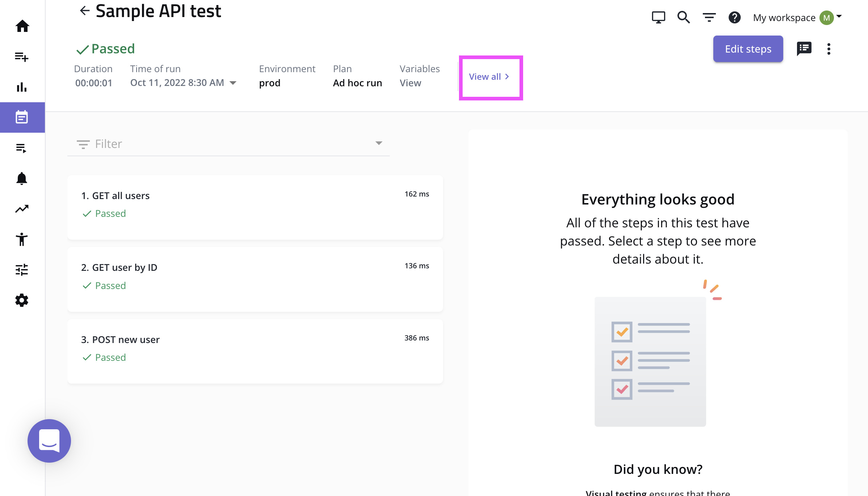Click the green M workspace avatar
868x496 pixels.
point(826,18)
